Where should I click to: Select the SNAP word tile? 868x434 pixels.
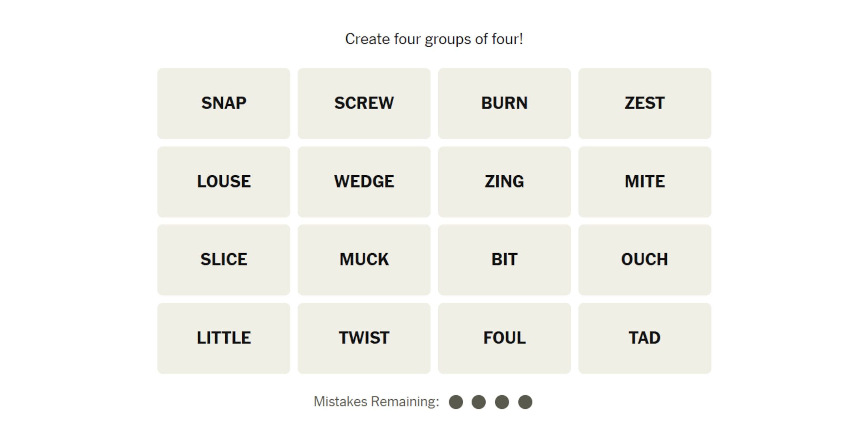point(224,103)
